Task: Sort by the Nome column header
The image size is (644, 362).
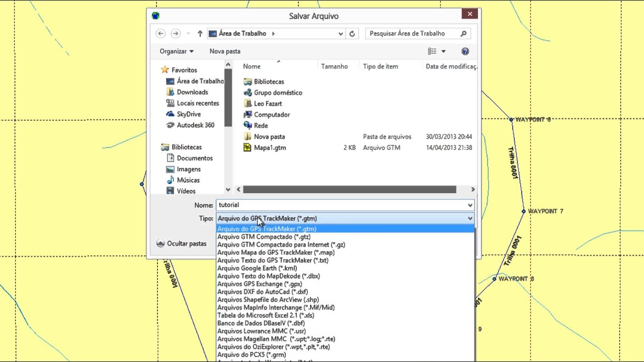Action: (252, 66)
